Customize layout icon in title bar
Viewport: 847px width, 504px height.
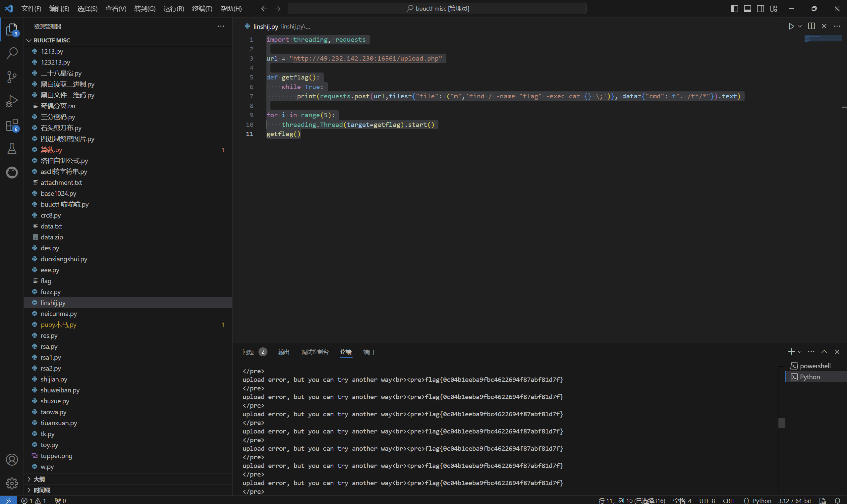pos(774,9)
